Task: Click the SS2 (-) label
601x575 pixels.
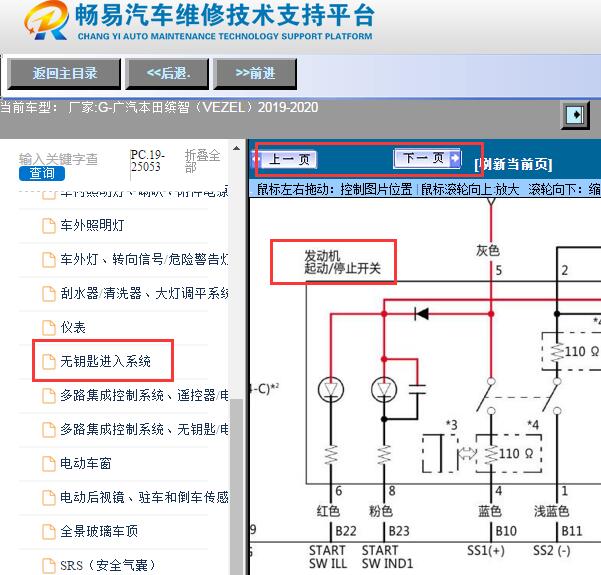Action: [552, 551]
